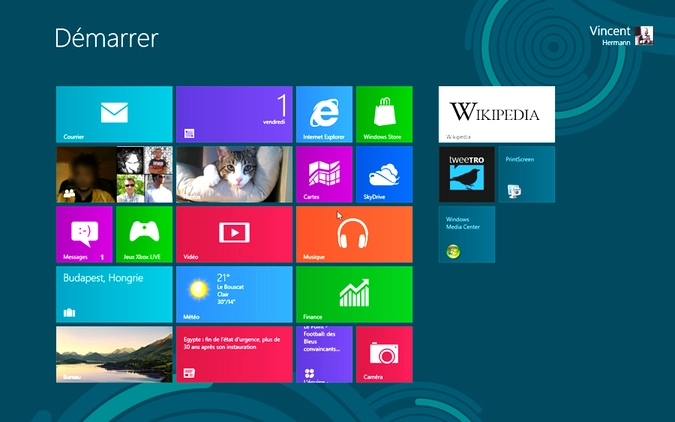Open the tweeTRO Twitter tile

pos(467,174)
